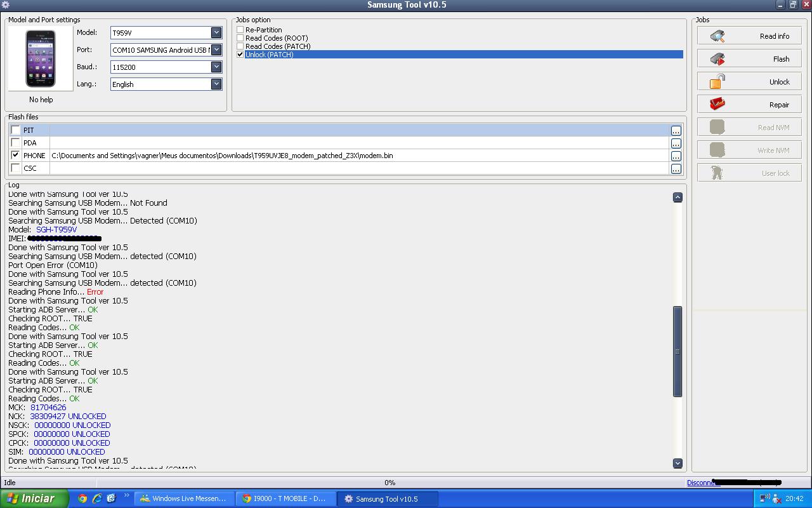Screen dimensions: 812x508
Task: Click the Samsung Tool v10.5 taskbar item
Action: pyautogui.click(x=387, y=499)
